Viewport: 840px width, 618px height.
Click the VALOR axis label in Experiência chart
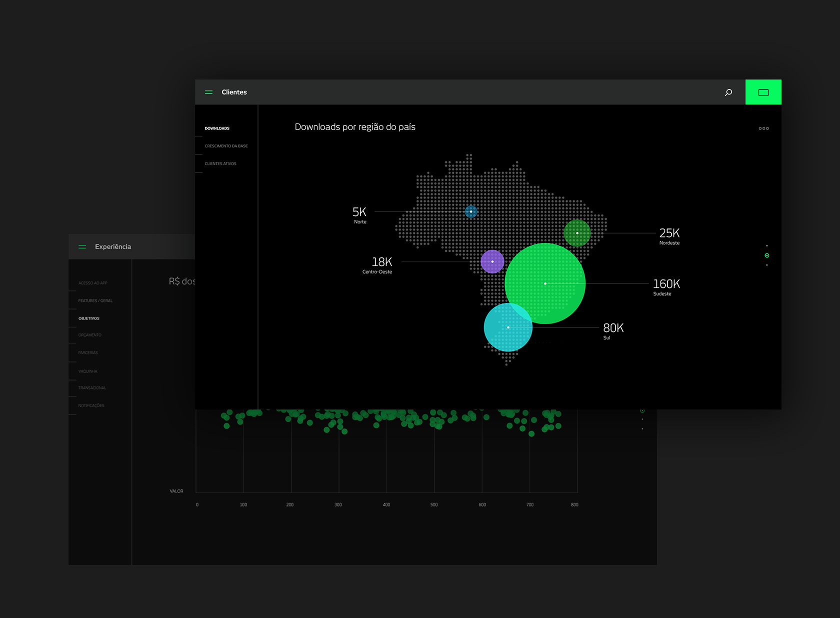(176, 491)
